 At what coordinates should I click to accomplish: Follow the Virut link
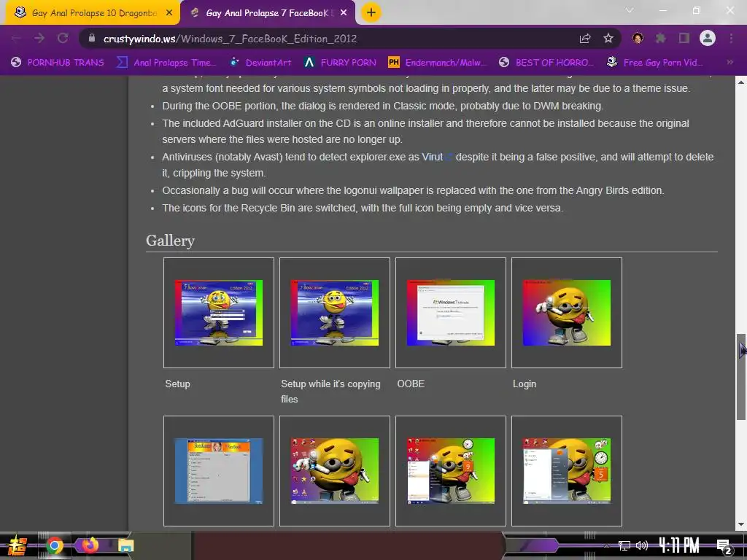click(432, 157)
